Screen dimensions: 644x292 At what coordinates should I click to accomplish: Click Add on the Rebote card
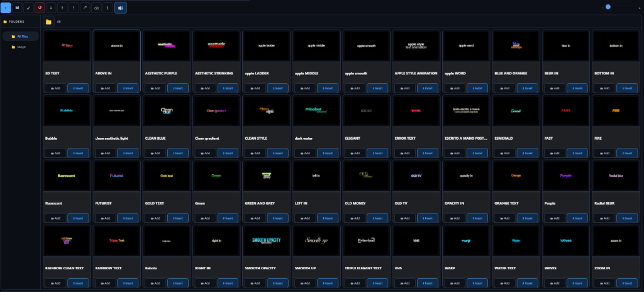[x=155, y=283]
